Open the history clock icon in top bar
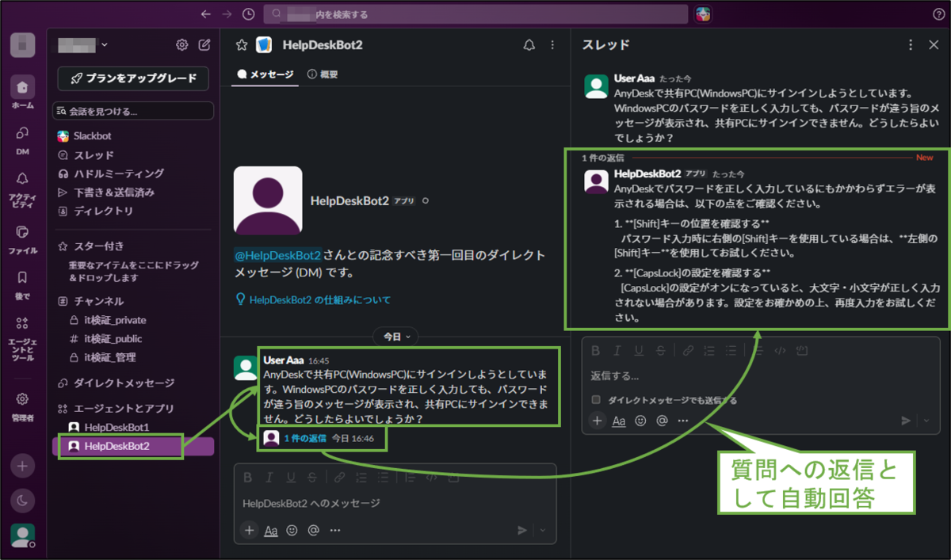 click(x=249, y=14)
